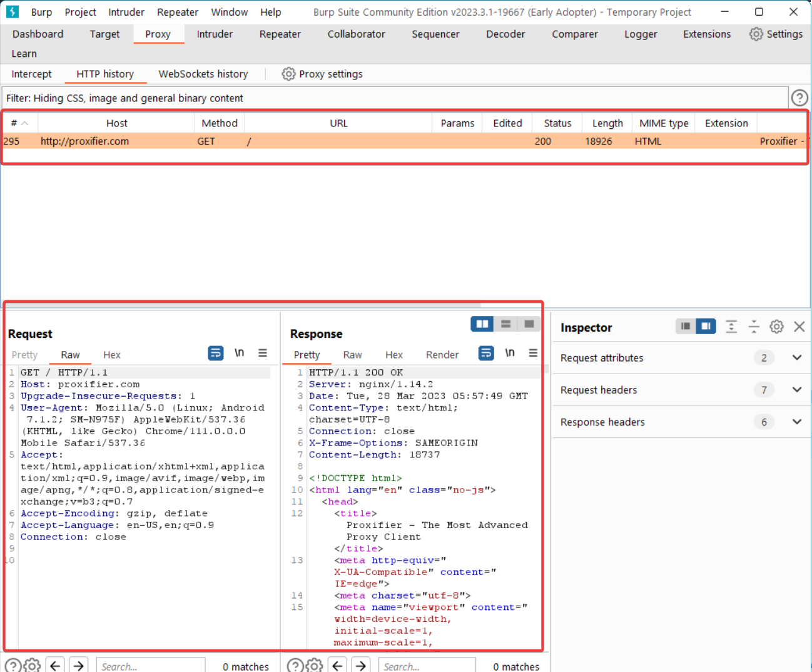
Task: Expand the Request headers section
Action: click(796, 390)
